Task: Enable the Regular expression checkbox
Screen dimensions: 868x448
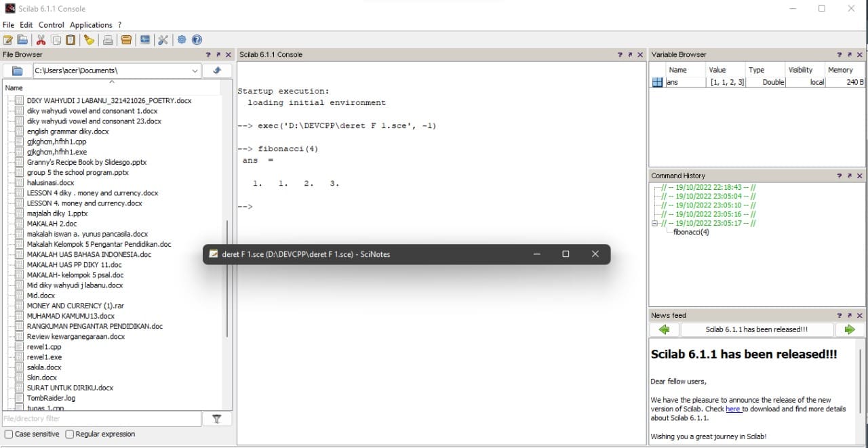Action: tap(69, 434)
